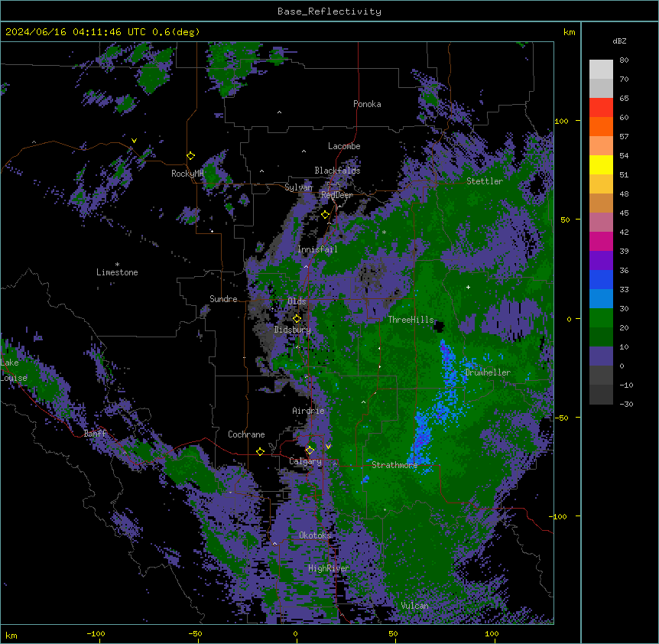Click the -30 value on the dBZ legend
Viewport: 659px width, 644px height.
[x=626, y=405]
